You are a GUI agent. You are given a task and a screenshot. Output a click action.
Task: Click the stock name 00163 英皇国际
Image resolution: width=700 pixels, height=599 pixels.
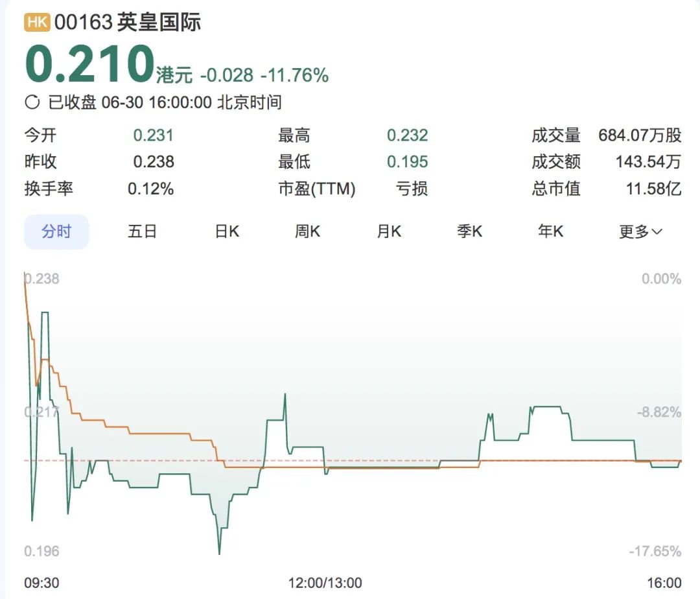pyautogui.click(x=128, y=22)
